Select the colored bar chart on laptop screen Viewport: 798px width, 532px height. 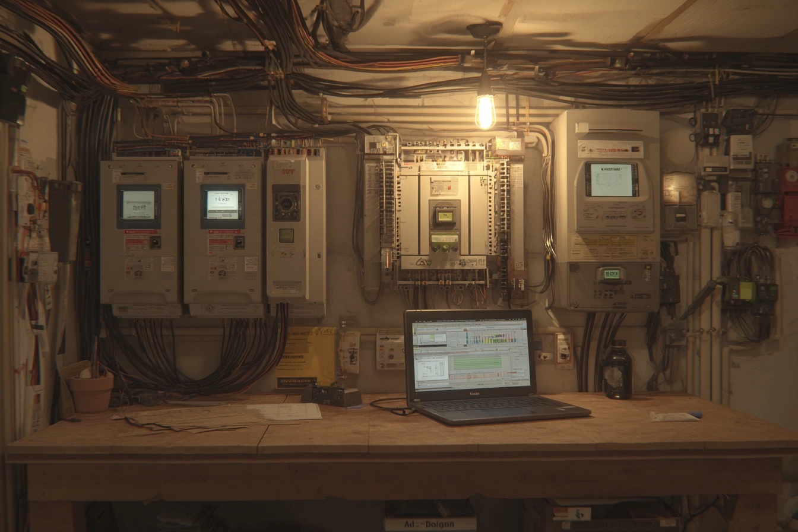click(492, 338)
